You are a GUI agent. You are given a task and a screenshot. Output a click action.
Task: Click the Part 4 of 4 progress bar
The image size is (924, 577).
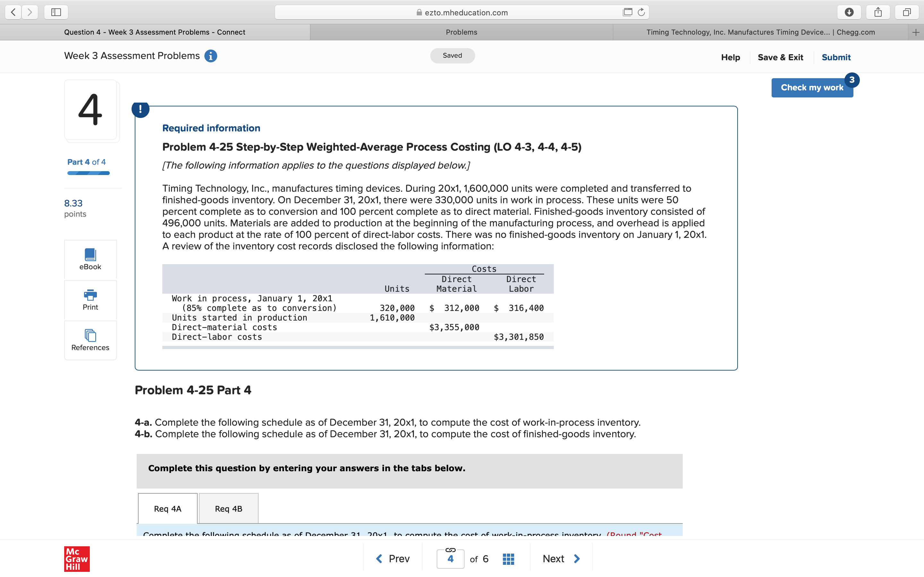coord(89,173)
